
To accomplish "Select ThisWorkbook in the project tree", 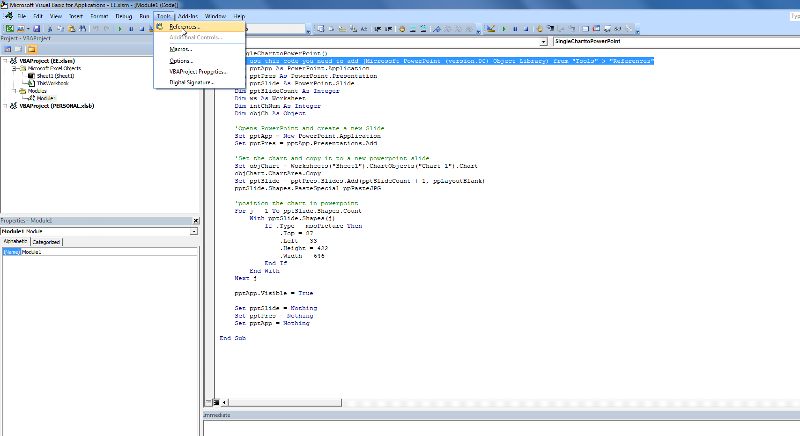I will (53, 83).
